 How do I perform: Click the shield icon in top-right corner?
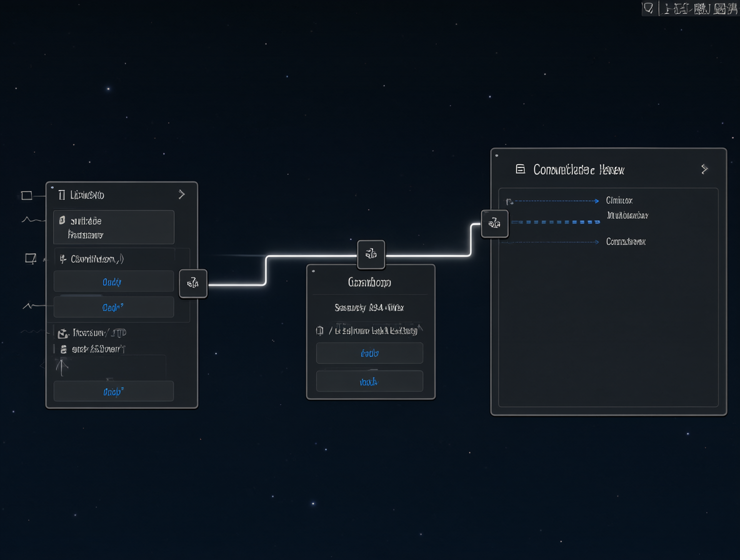click(649, 8)
